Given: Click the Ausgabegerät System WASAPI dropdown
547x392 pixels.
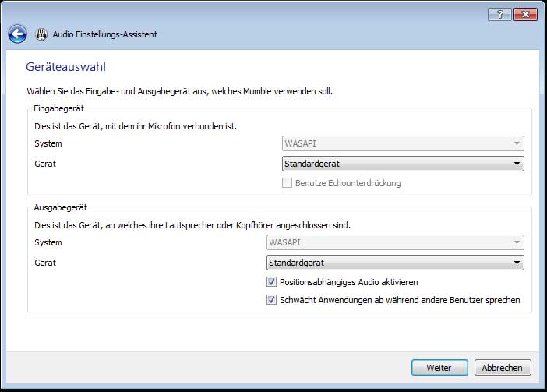Looking at the screenshot, I should point(395,242).
